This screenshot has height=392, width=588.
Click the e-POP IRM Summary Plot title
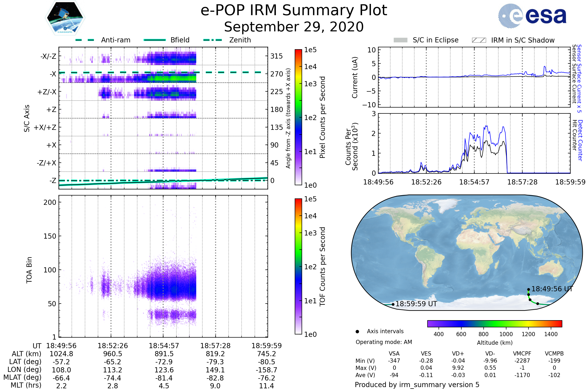pyautogui.click(x=294, y=11)
